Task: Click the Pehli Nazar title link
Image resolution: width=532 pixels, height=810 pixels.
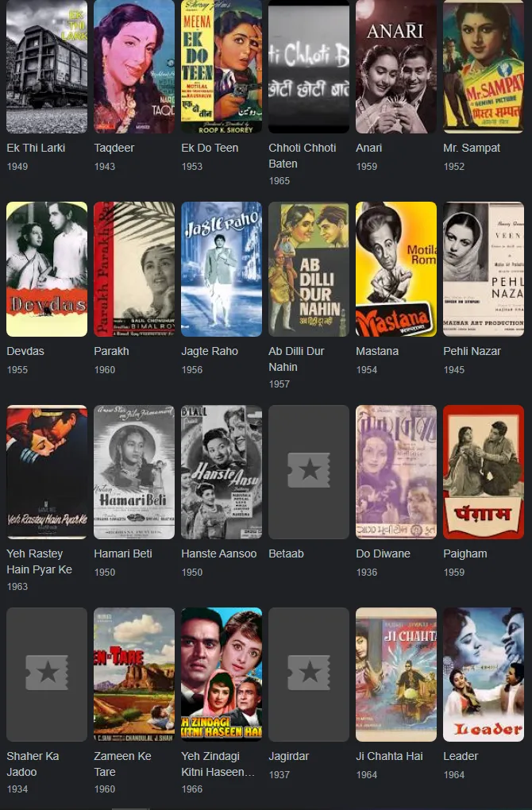Action: pyautogui.click(x=472, y=351)
